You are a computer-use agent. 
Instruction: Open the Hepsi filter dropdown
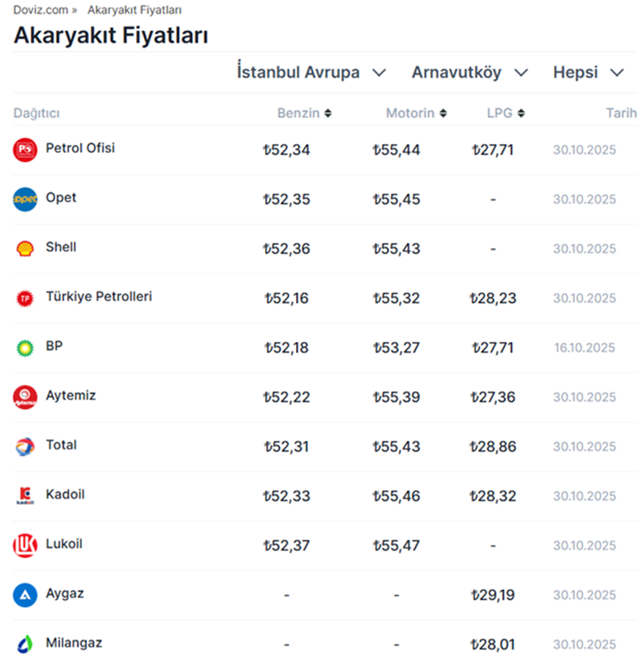click(588, 73)
